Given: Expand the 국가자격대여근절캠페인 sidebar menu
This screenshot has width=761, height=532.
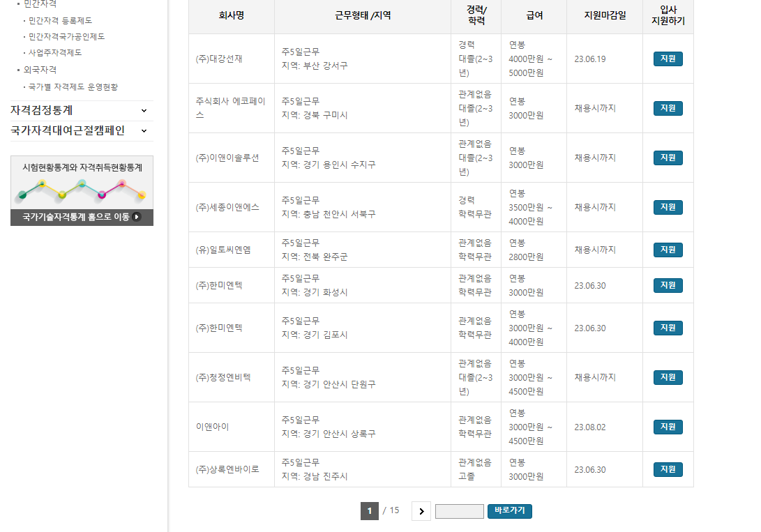Looking at the screenshot, I should coord(77,130).
